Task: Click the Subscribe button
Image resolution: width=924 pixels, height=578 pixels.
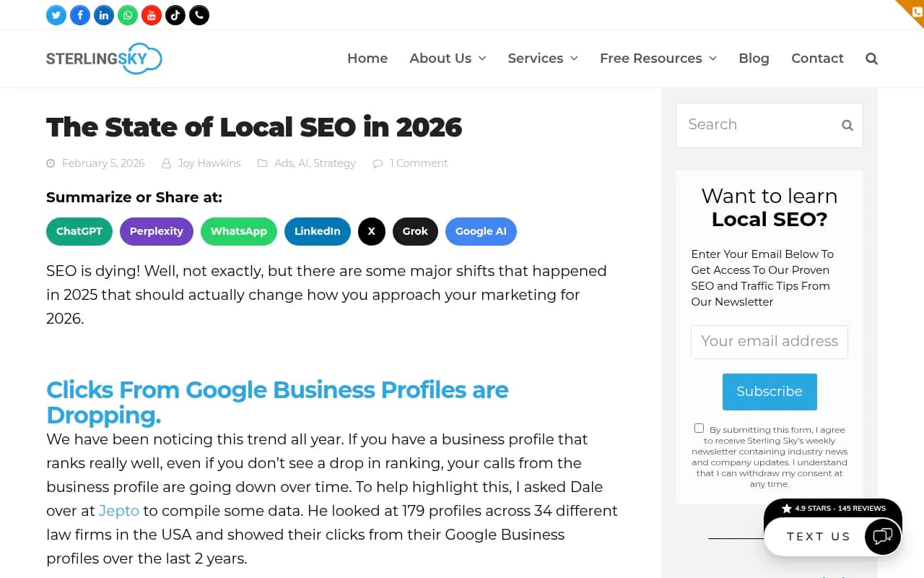Action: tap(770, 392)
